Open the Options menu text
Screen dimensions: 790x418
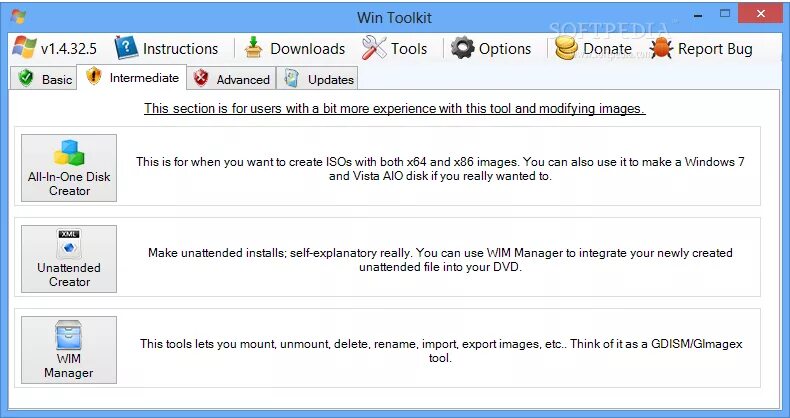coord(505,49)
